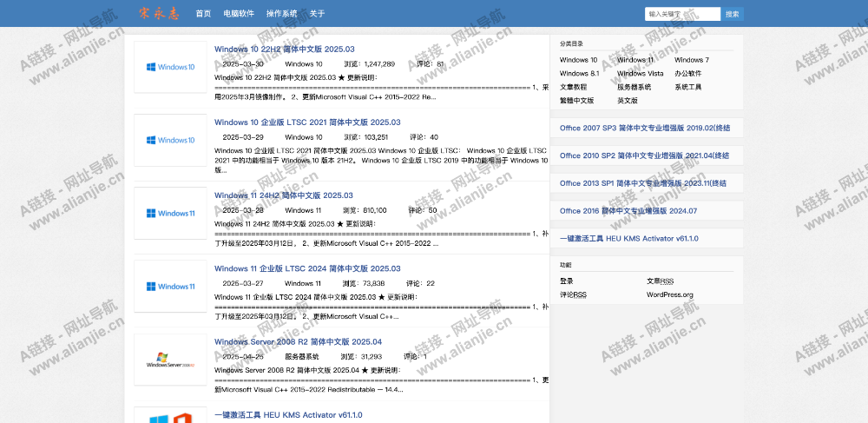
Task: Click the date 2025-03-30
Action: click(x=243, y=64)
